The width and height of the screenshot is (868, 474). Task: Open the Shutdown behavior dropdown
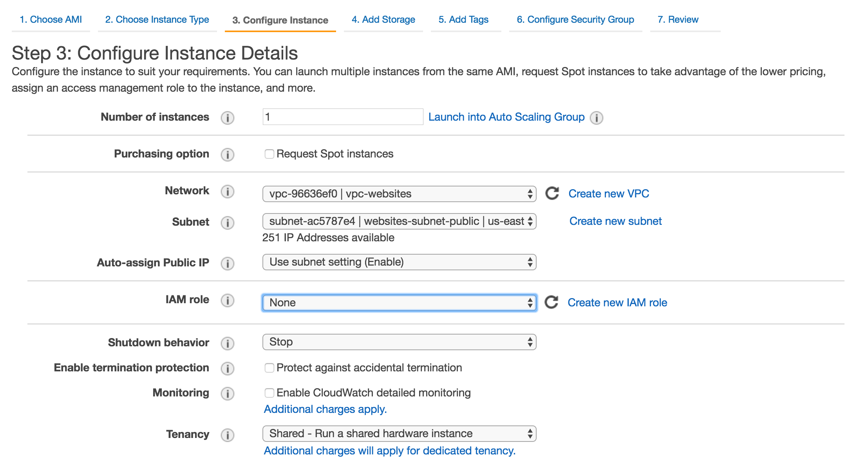(x=399, y=342)
